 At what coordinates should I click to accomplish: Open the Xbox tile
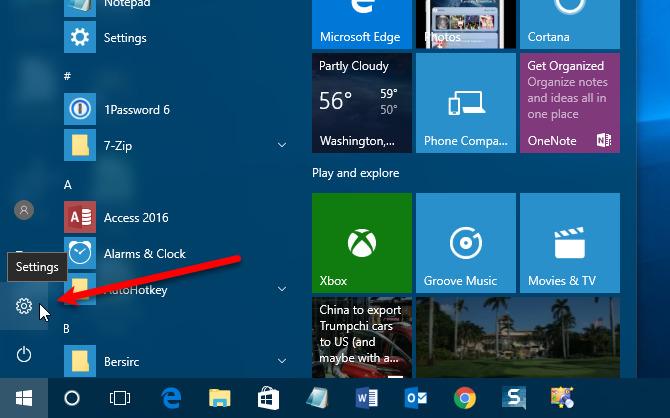click(x=361, y=241)
